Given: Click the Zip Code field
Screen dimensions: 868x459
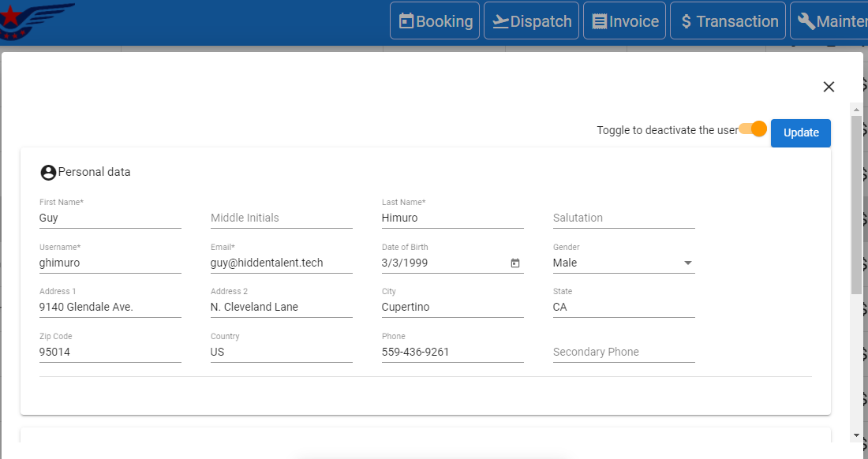Looking at the screenshot, I should click(x=110, y=352).
